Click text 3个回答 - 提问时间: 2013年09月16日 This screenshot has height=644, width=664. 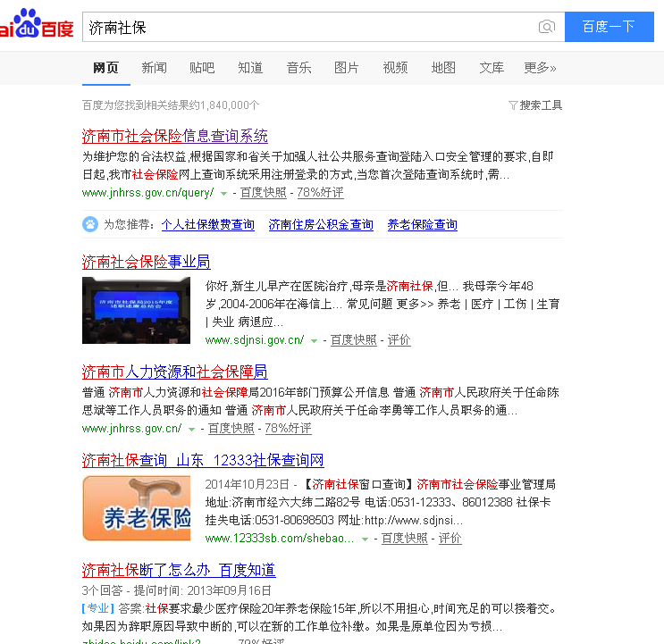pos(177,590)
